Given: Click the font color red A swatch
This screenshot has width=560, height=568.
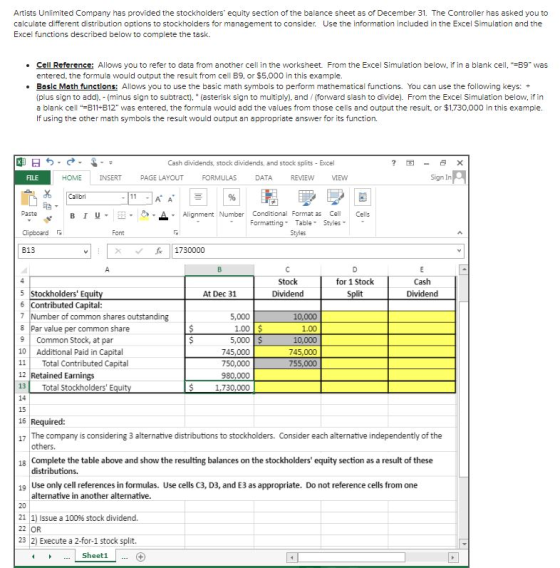Looking at the screenshot, I should tap(164, 216).
